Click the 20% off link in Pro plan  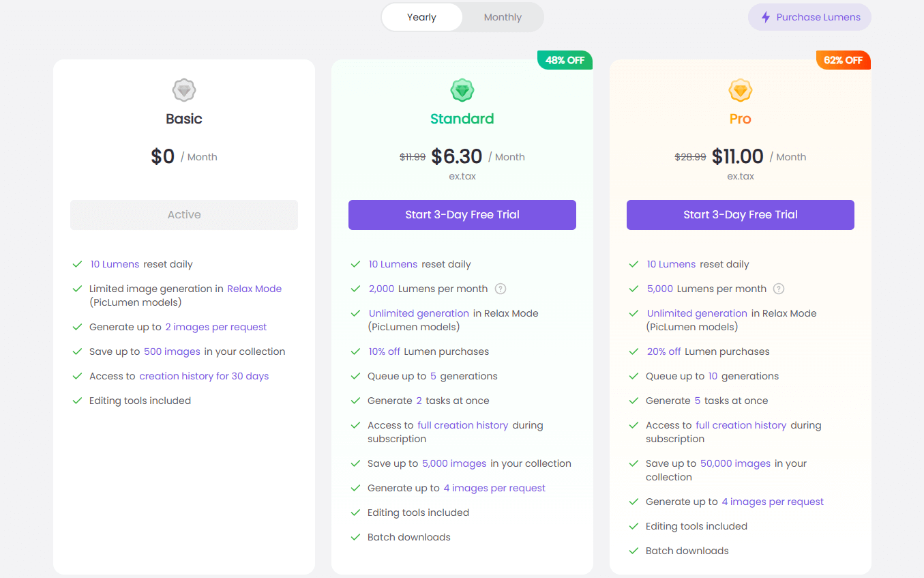[x=664, y=351]
